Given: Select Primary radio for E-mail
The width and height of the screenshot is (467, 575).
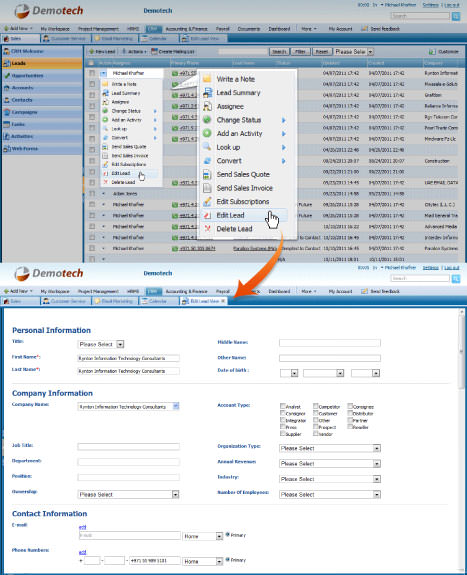Looking at the screenshot, I should click(x=228, y=535).
